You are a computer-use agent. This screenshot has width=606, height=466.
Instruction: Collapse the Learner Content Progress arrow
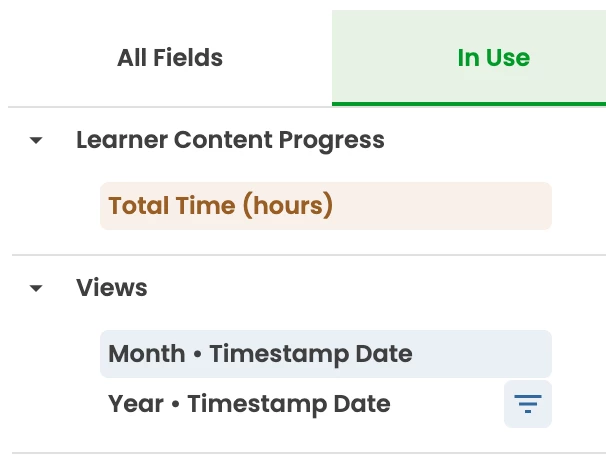tap(36, 140)
